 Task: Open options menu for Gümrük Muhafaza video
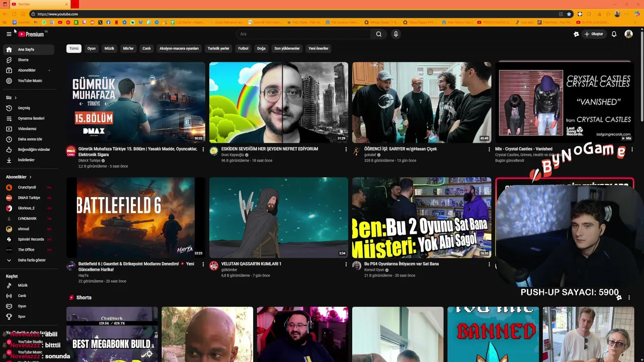click(203, 149)
